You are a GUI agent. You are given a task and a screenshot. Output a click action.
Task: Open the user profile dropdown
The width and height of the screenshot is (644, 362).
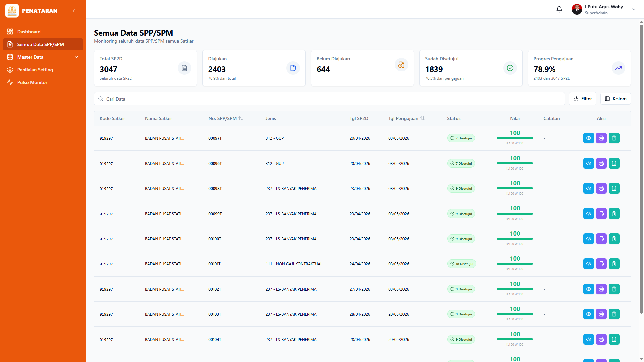coord(603,9)
